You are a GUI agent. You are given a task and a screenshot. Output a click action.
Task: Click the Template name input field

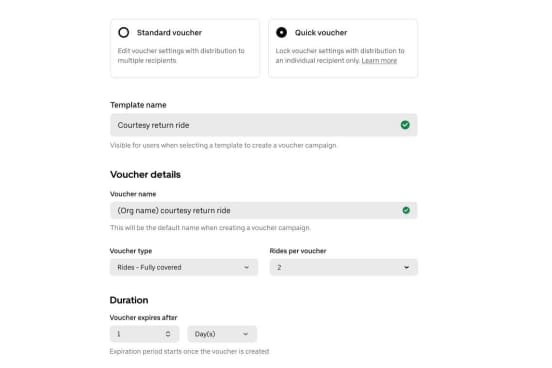[264, 125]
